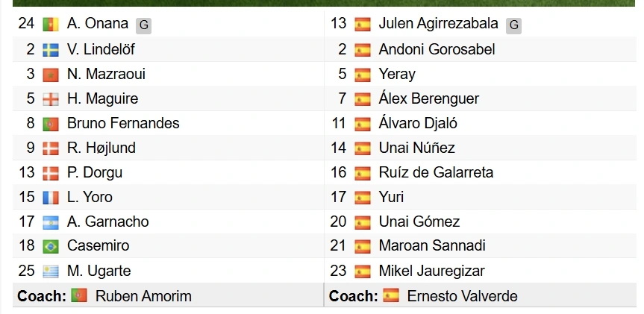Select Álex Berenguer in the lineup
The width and height of the screenshot is (644, 314).
pyautogui.click(x=429, y=98)
